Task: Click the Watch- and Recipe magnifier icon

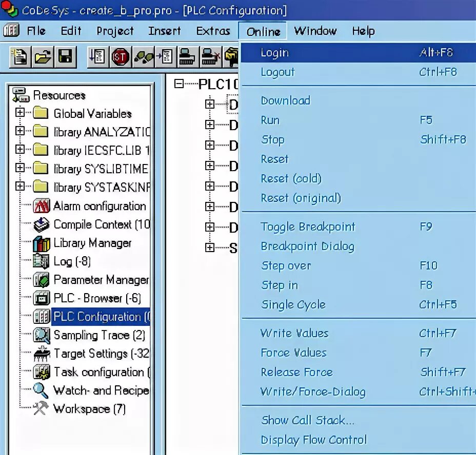Action: point(41,390)
